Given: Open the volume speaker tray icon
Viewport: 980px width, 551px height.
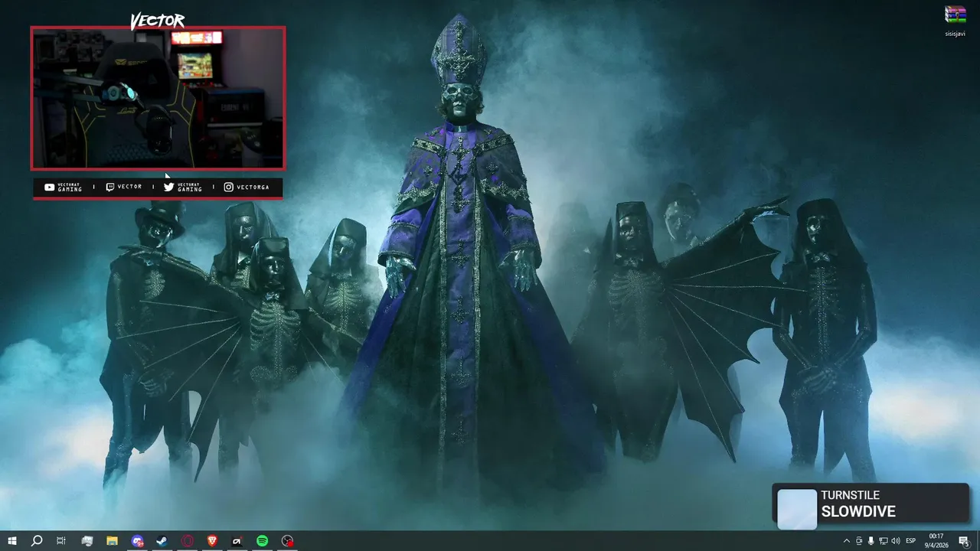Looking at the screenshot, I should tap(895, 541).
